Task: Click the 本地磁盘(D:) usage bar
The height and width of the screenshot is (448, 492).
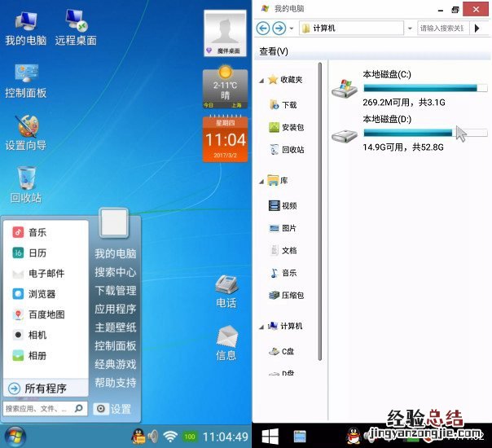Action: click(424, 133)
